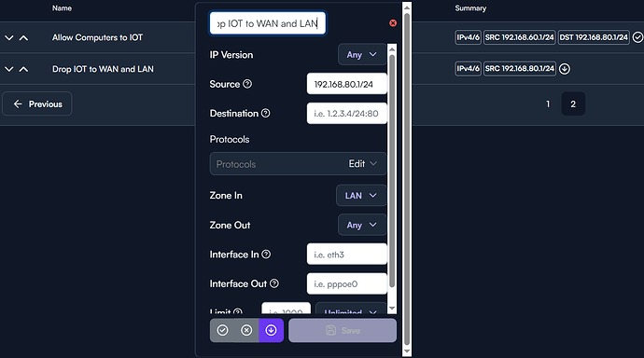Select the accept checkmark action button
This screenshot has width=644, height=358.
click(223, 330)
